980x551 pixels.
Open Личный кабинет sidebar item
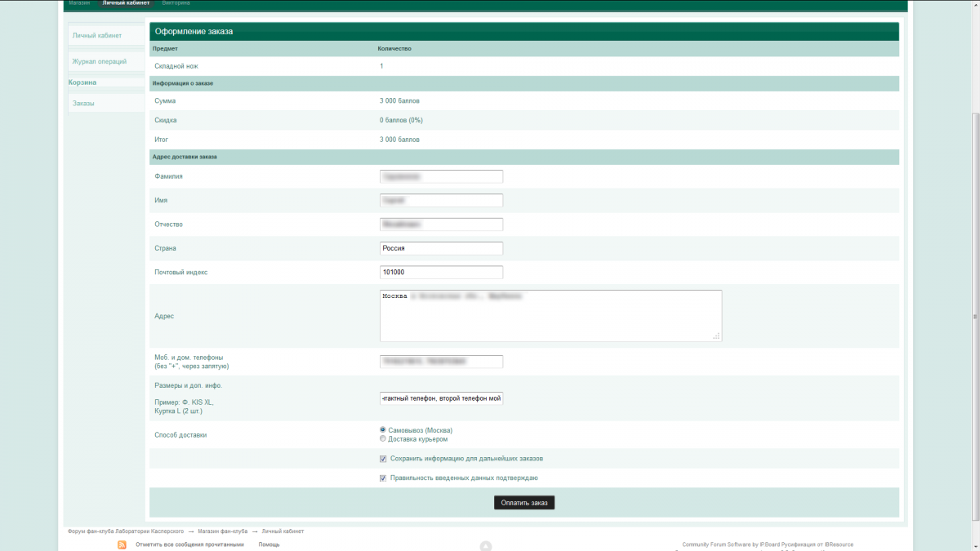96,36
